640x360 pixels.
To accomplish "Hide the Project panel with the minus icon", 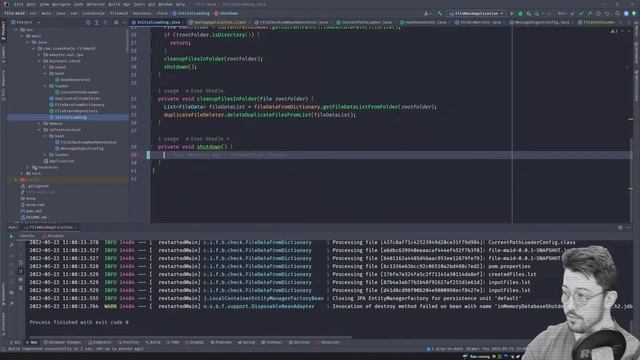I will (x=124, y=22).
